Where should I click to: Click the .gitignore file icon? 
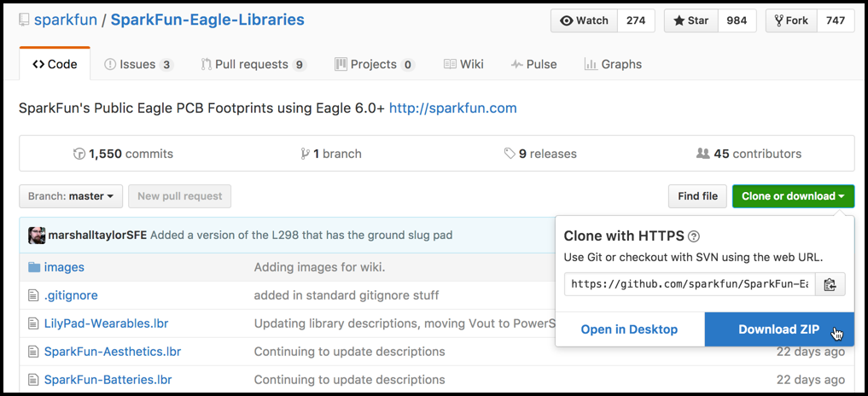[x=34, y=295]
